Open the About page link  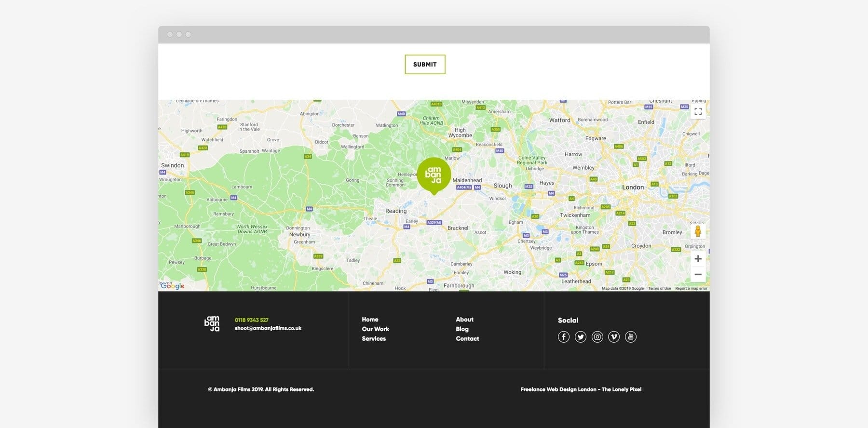pyautogui.click(x=464, y=320)
